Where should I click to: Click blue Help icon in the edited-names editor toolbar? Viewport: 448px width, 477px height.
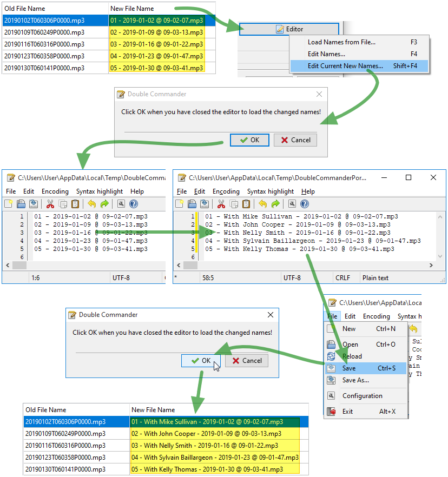(305, 204)
